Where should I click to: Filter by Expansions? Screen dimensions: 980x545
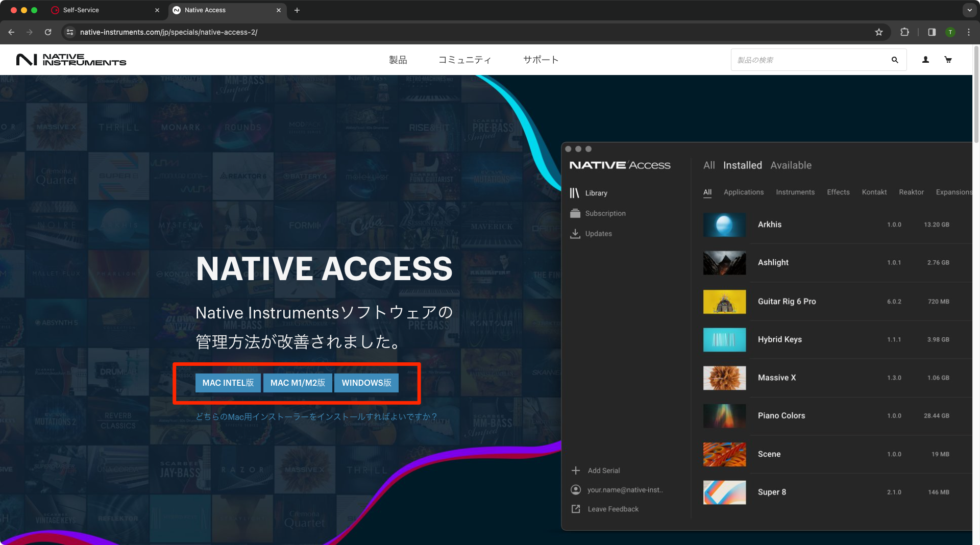(x=953, y=192)
